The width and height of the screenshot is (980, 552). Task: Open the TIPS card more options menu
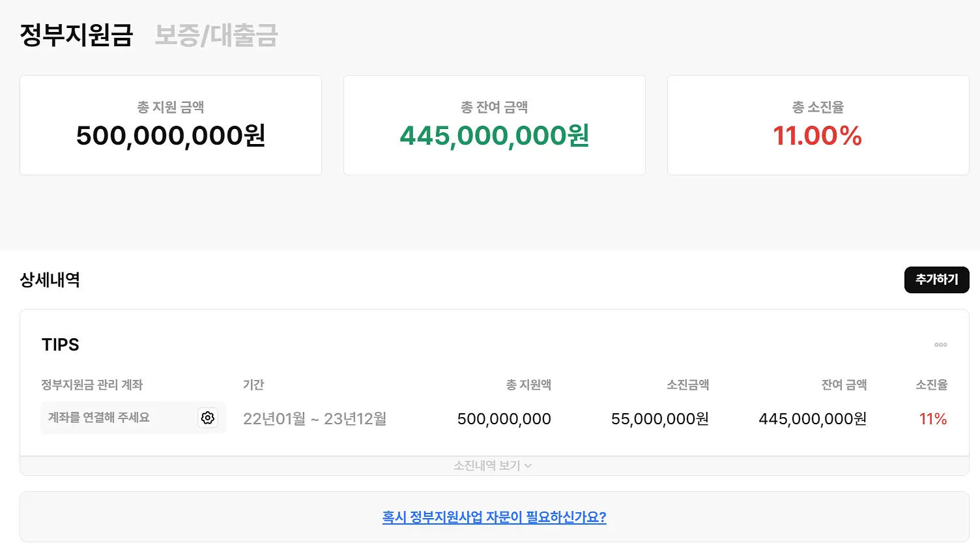tap(940, 345)
